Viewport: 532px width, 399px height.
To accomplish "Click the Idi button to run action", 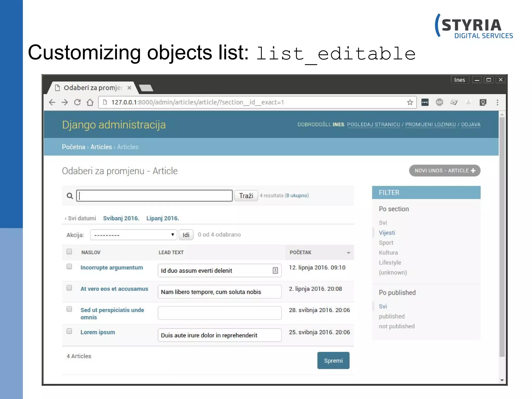I will pyautogui.click(x=186, y=235).
